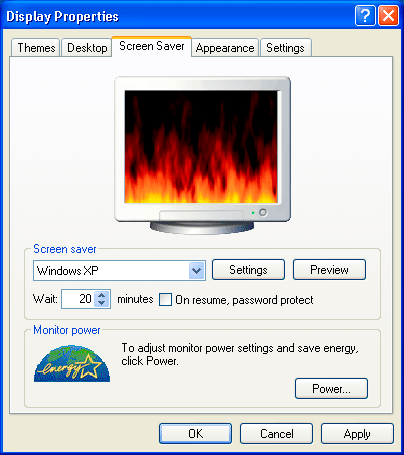The height and width of the screenshot is (455, 404).
Task: Open monitor Power settings
Action: (x=331, y=388)
